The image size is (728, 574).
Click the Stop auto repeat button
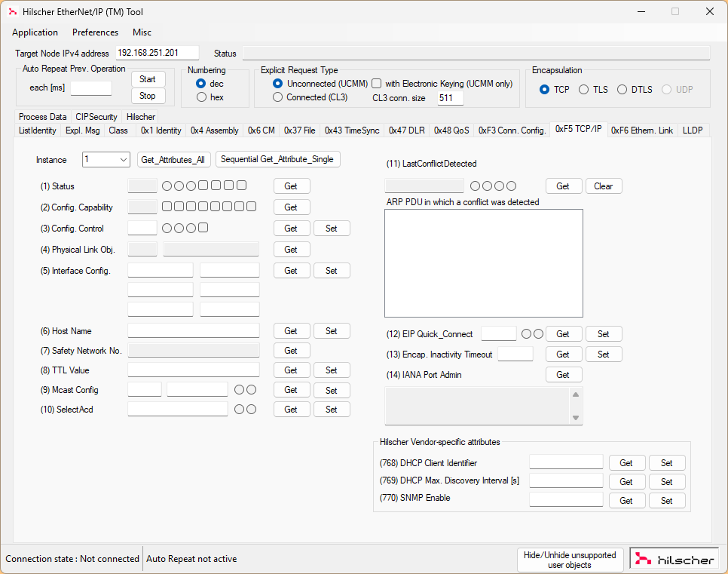click(x=148, y=96)
